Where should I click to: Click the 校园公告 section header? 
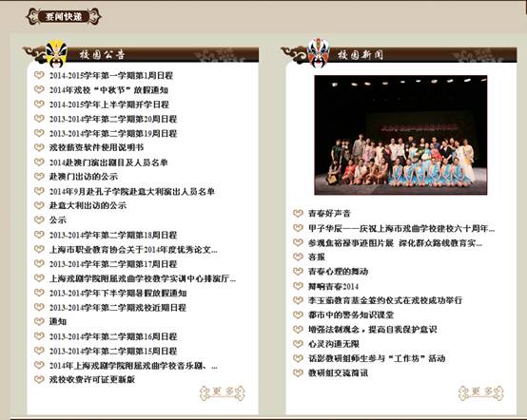pyautogui.click(x=102, y=55)
